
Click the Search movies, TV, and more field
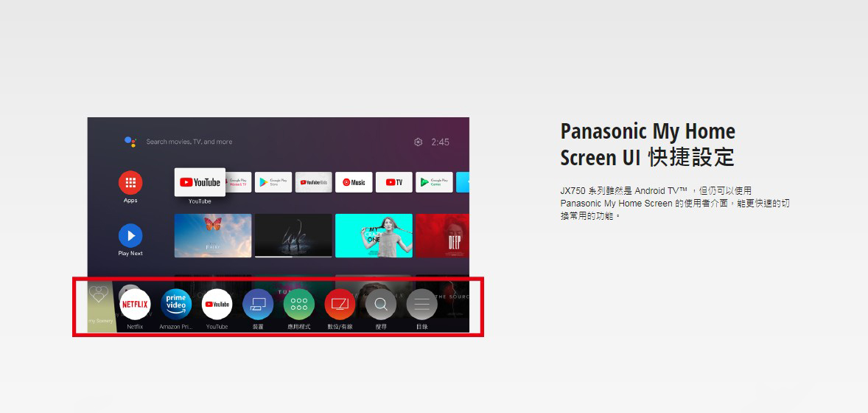pyautogui.click(x=189, y=142)
